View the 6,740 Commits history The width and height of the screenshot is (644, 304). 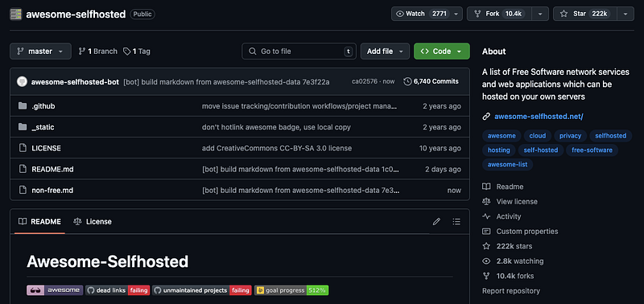point(431,82)
